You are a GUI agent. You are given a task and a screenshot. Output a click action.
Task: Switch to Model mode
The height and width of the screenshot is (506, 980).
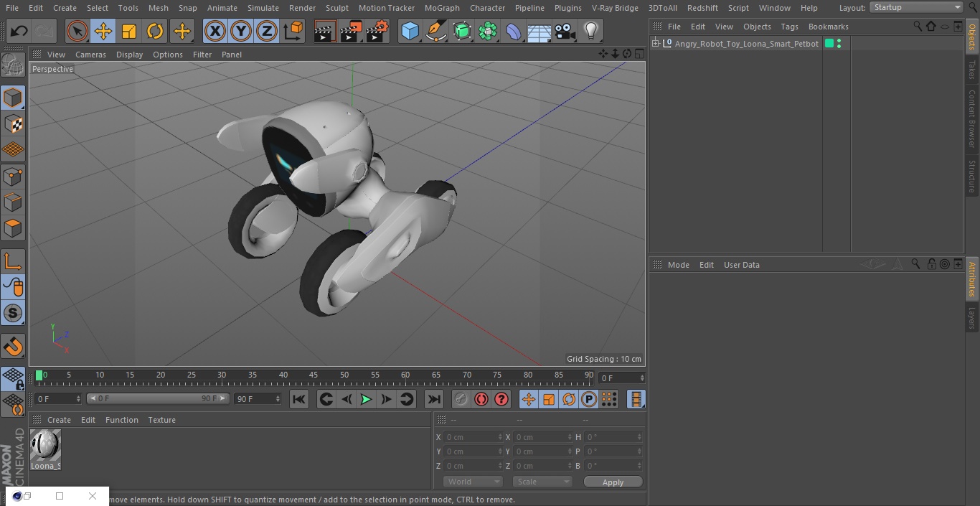click(x=13, y=98)
